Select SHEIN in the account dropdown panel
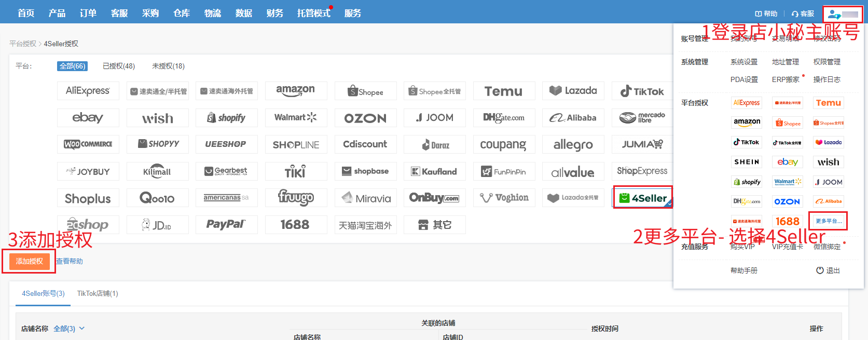Screen dimensions: 868x340 coord(747,162)
